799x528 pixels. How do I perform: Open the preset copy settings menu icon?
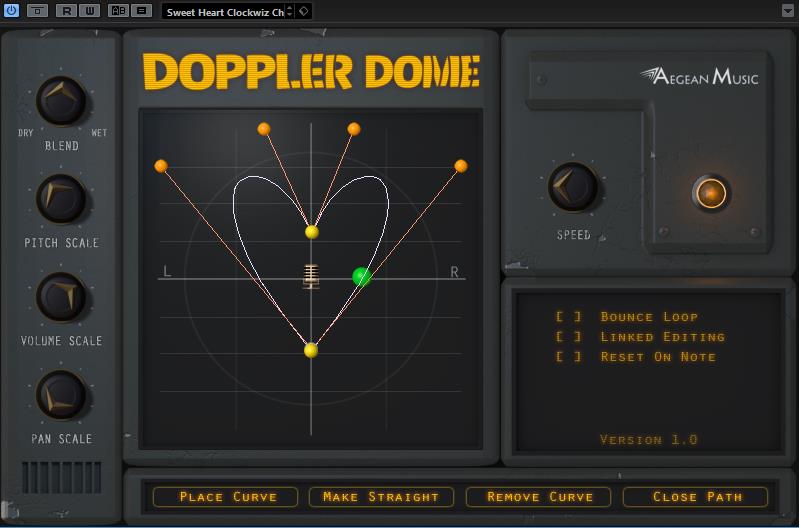pyautogui.click(x=142, y=11)
